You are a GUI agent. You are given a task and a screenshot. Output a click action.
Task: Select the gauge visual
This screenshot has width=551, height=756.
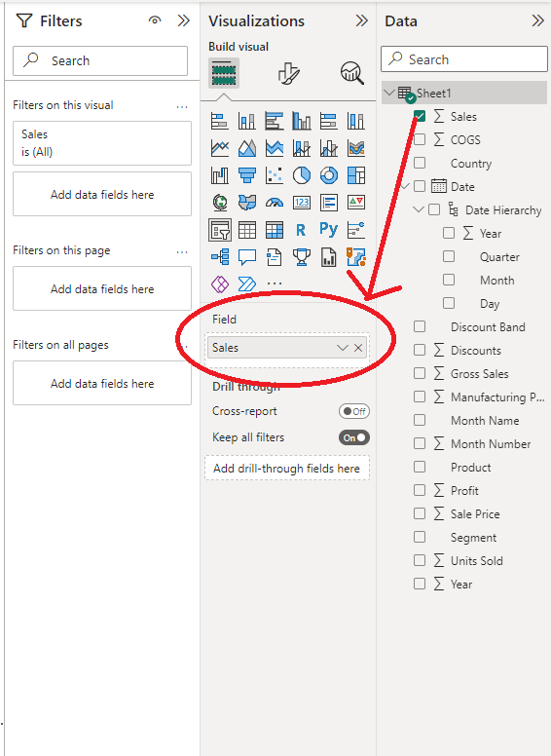pos(275,203)
